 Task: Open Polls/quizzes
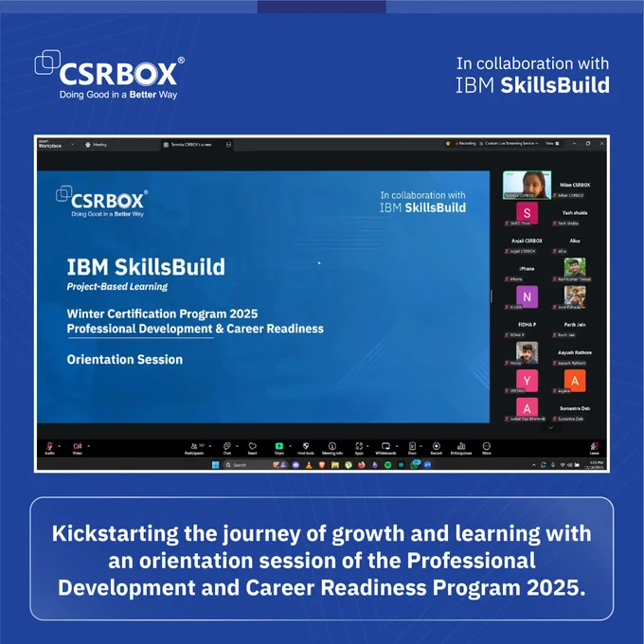(461, 448)
